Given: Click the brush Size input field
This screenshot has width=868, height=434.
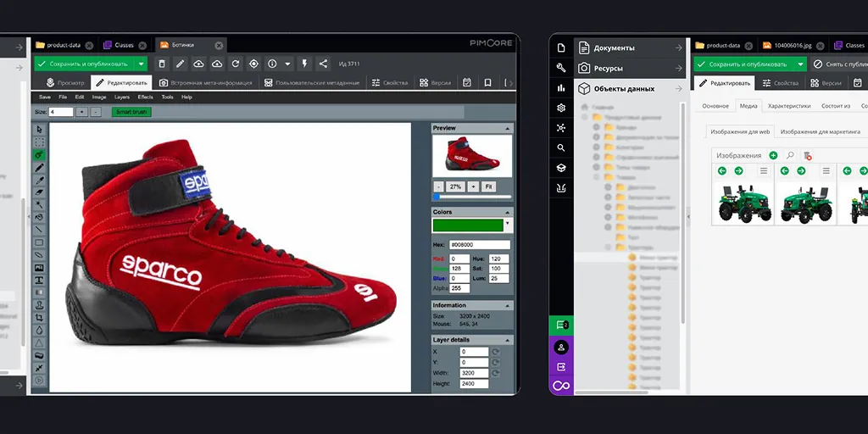Looking at the screenshot, I should click(x=61, y=112).
